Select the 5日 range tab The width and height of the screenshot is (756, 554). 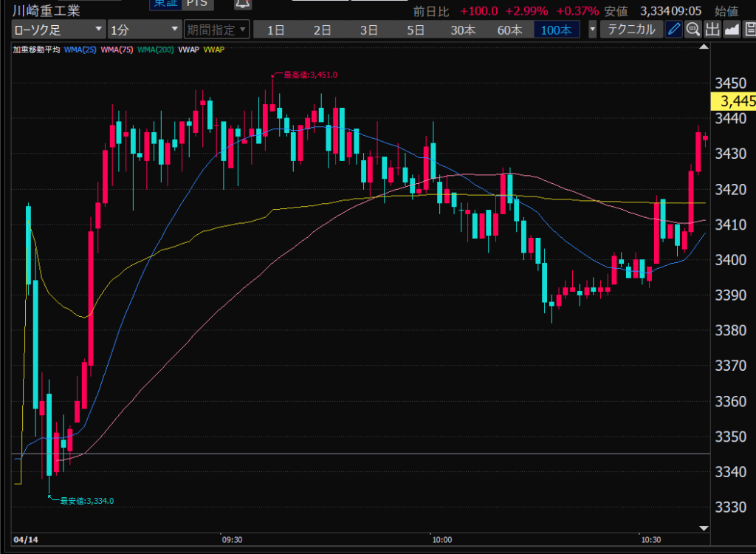point(416,30)
